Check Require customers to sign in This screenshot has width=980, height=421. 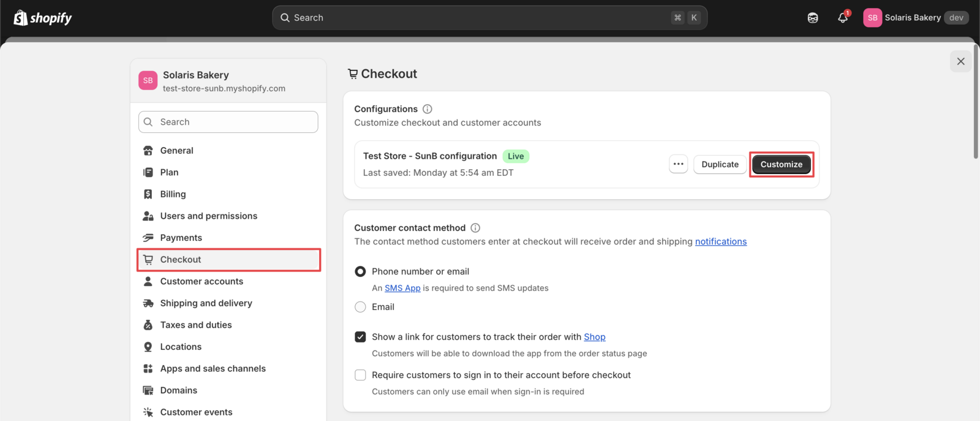coord(360,375)
